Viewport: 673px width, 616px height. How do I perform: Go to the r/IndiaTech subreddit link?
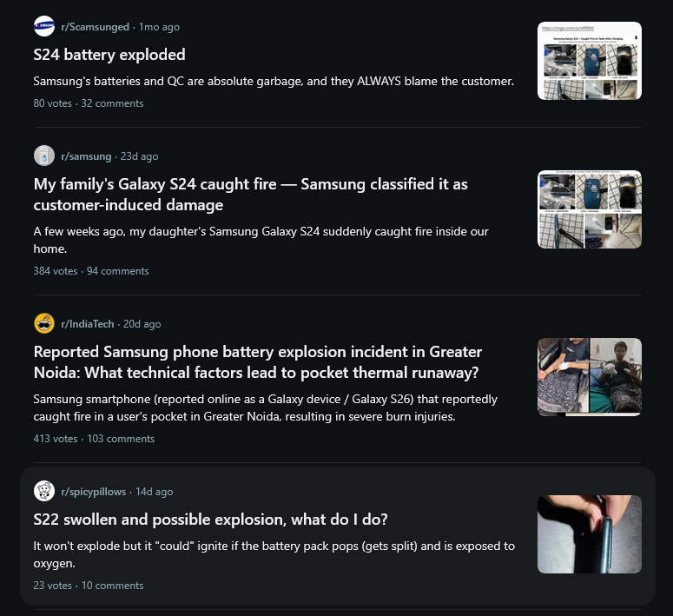88,324
